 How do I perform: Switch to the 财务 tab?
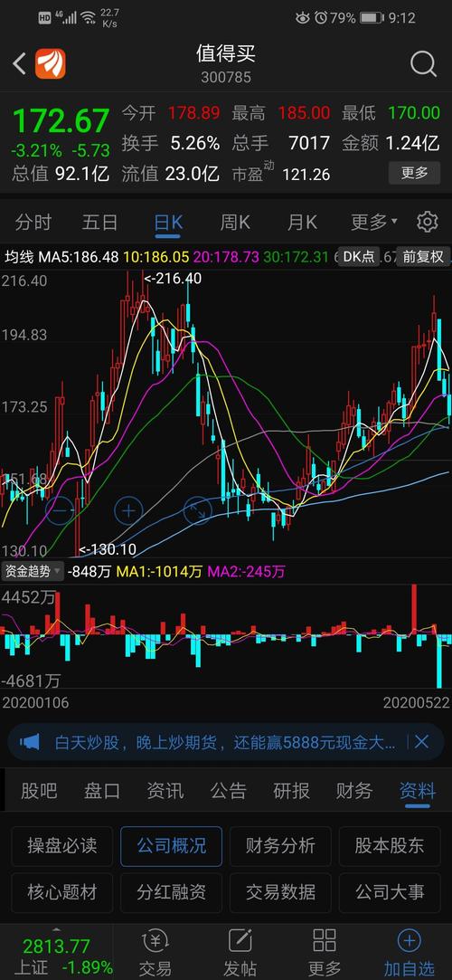354,791
